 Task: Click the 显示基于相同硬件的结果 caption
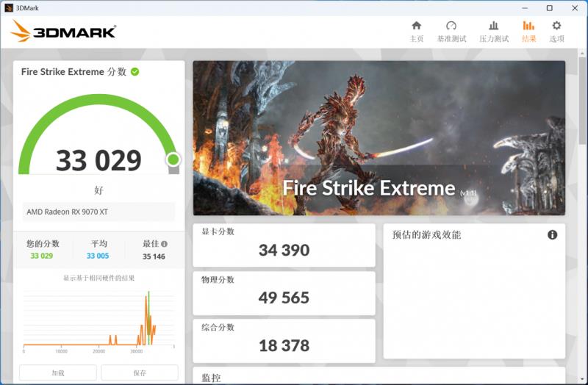(99, 278)
